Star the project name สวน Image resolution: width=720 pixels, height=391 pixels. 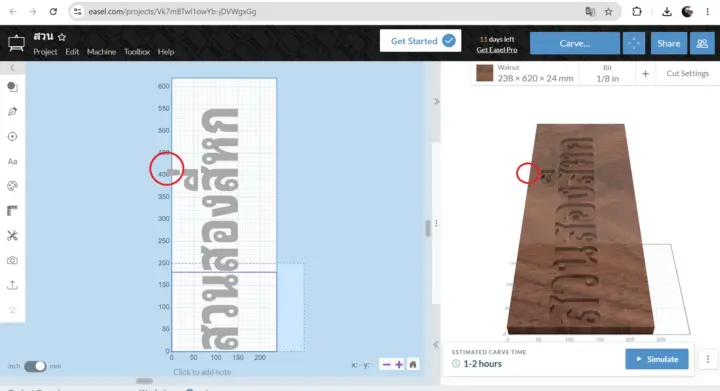62,37
